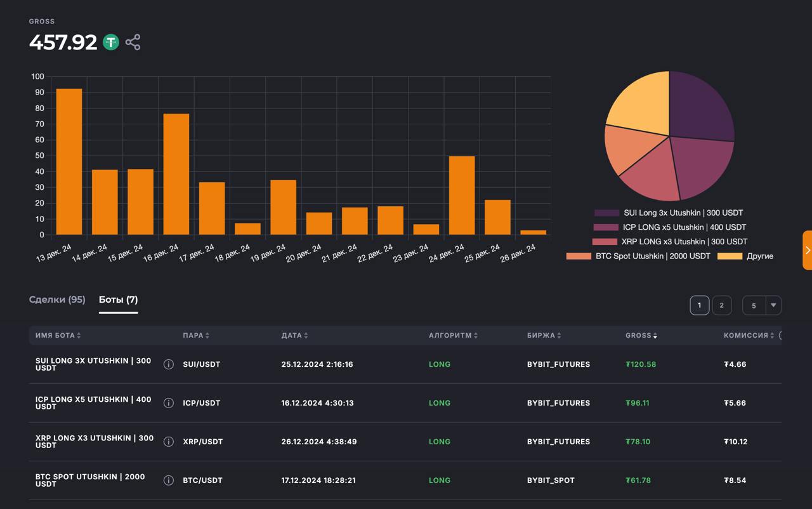Click the 457.92 gross total value
The height and width of the screenshot is (509, 812).
tap(63, 43)
